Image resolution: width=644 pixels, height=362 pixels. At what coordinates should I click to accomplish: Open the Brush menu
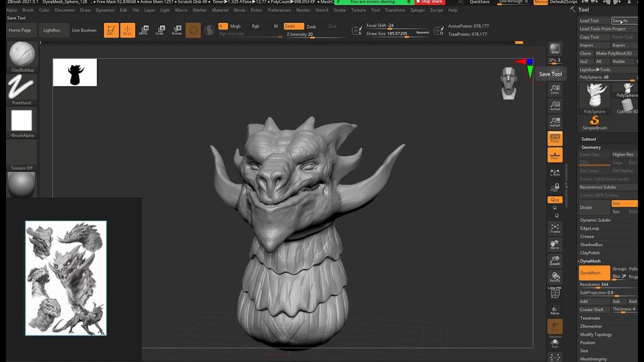tap(28, 10)
